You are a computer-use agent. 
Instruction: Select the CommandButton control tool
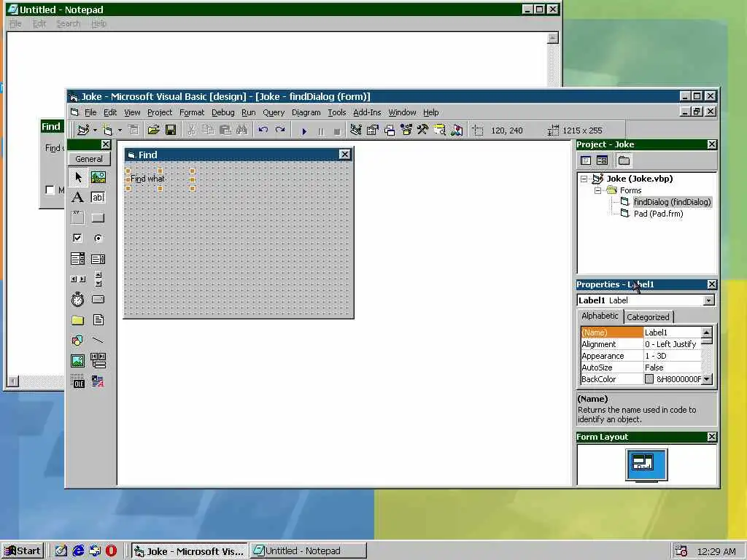98,217
